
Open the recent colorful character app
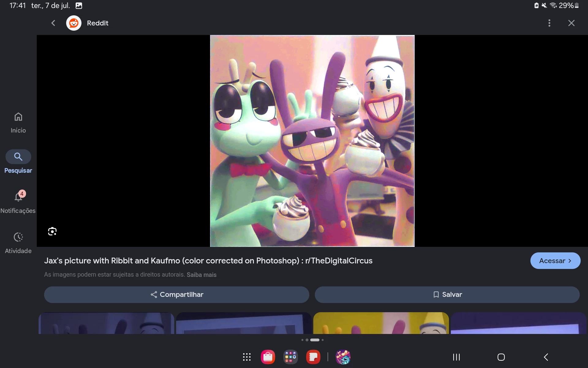[x=343, y=357]
